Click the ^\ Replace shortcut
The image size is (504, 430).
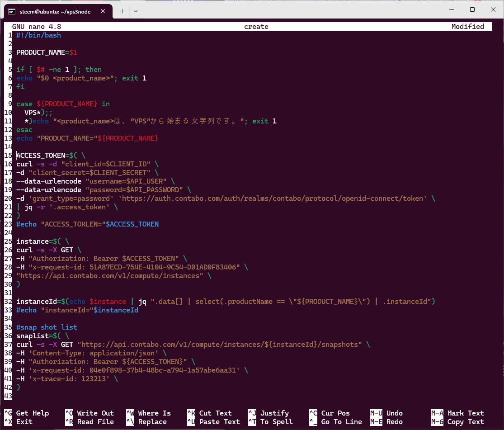click(x=146, y=422)
